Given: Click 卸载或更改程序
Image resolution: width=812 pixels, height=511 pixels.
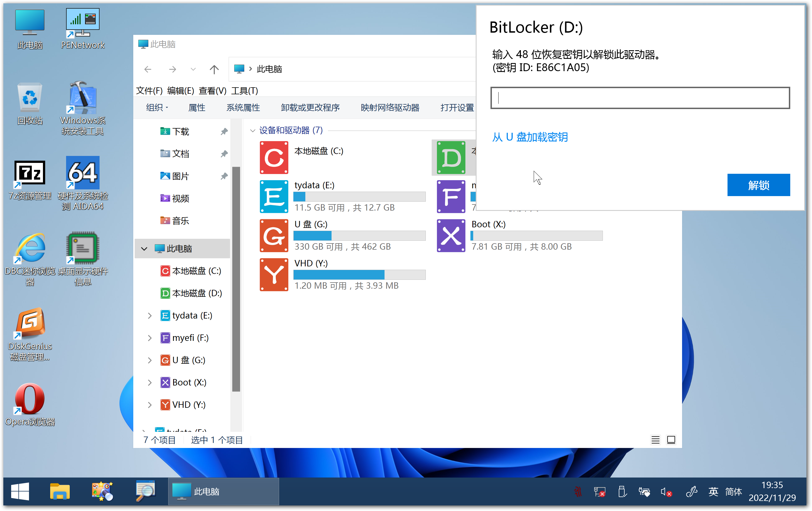Looking at the screenshot, I should click(310, 108).
